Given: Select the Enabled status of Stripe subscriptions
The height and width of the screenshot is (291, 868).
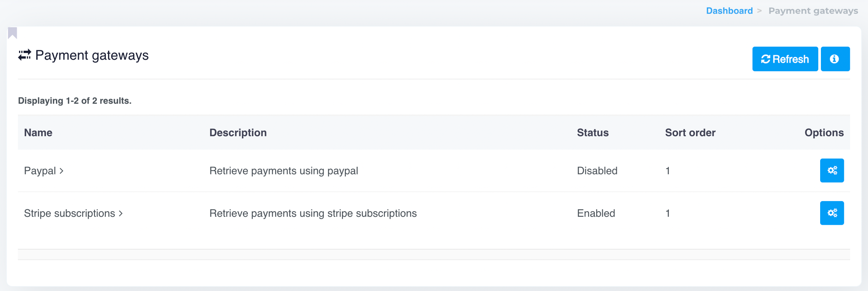Looking at the screenshot, I should (x=596, y=213).
